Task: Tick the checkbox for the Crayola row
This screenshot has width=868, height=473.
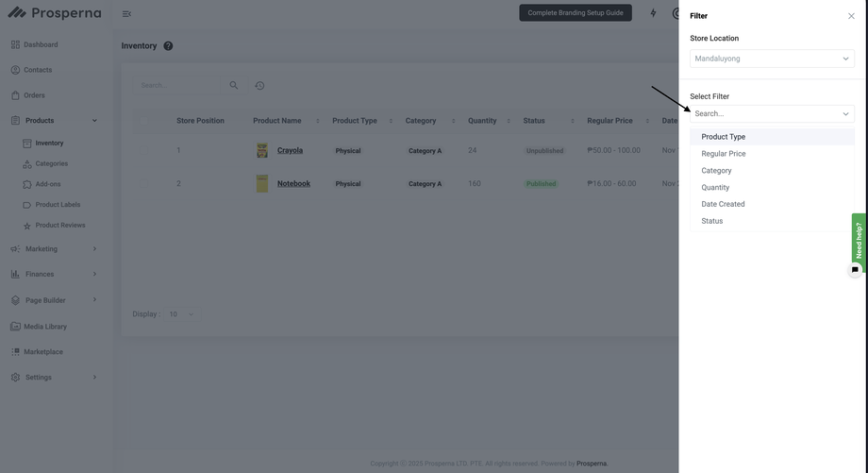Action: click(144, 150)
